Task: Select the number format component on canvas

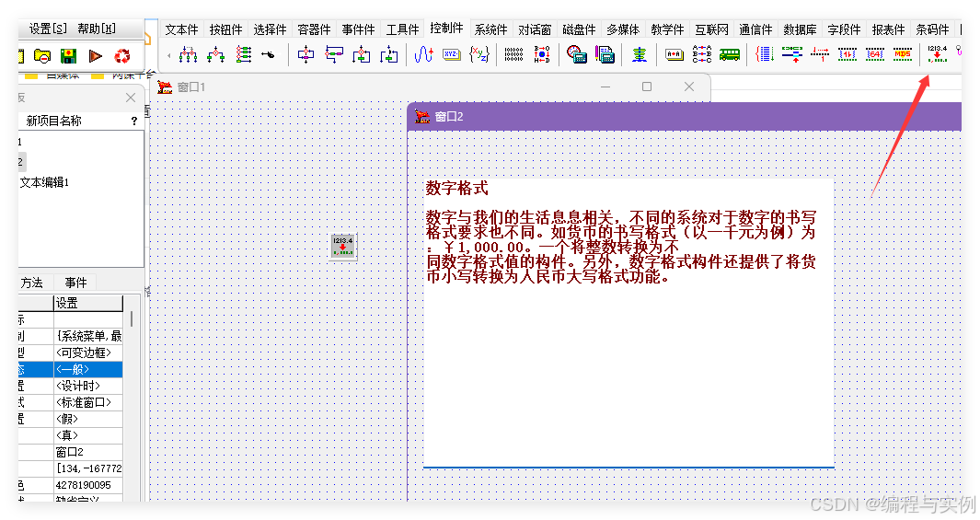Action: coord(343,246)
